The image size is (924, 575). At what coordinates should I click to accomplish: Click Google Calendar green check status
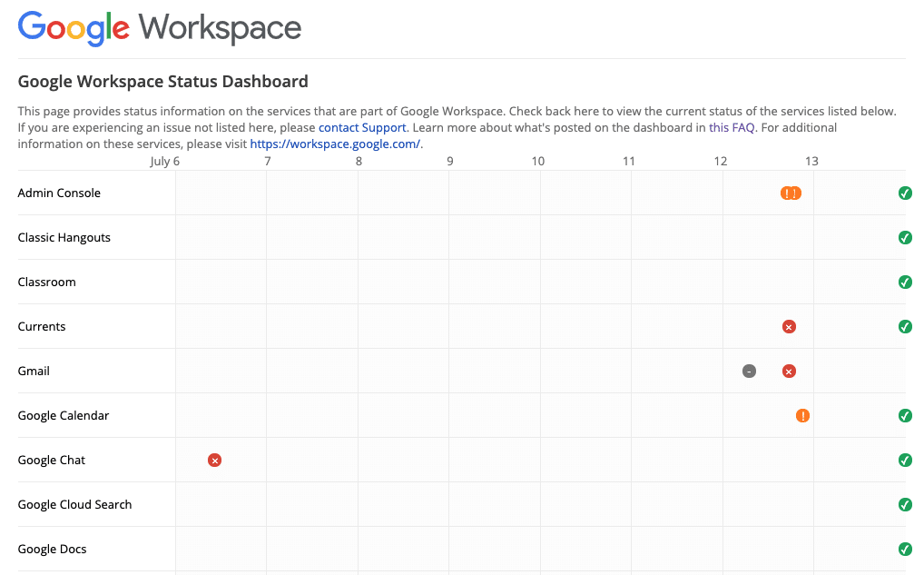pos(905,416)
